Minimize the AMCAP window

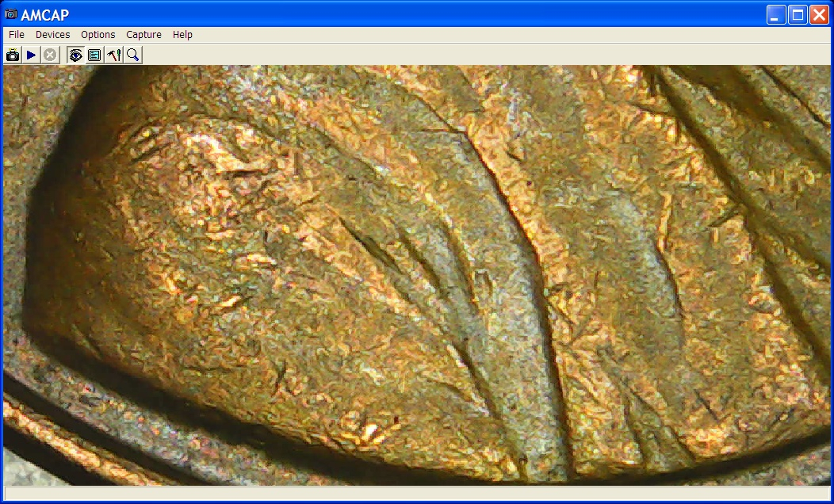[776, 15]
